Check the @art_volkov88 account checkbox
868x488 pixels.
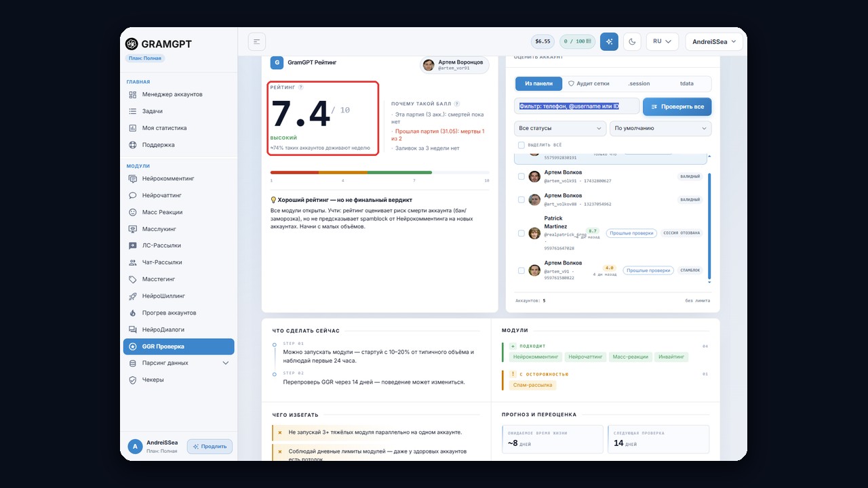coord(521,200)
